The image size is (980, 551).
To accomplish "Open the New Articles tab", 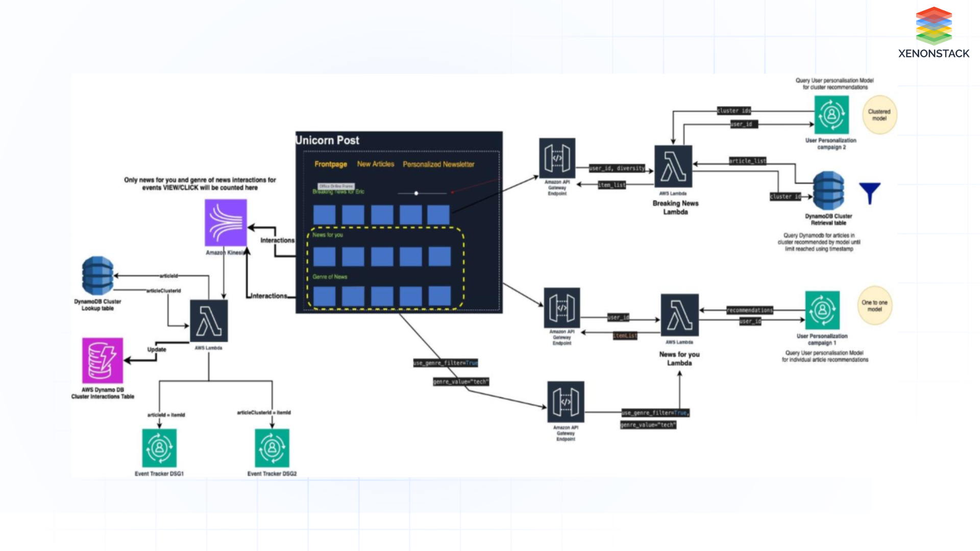I will [x=376, y=164].
